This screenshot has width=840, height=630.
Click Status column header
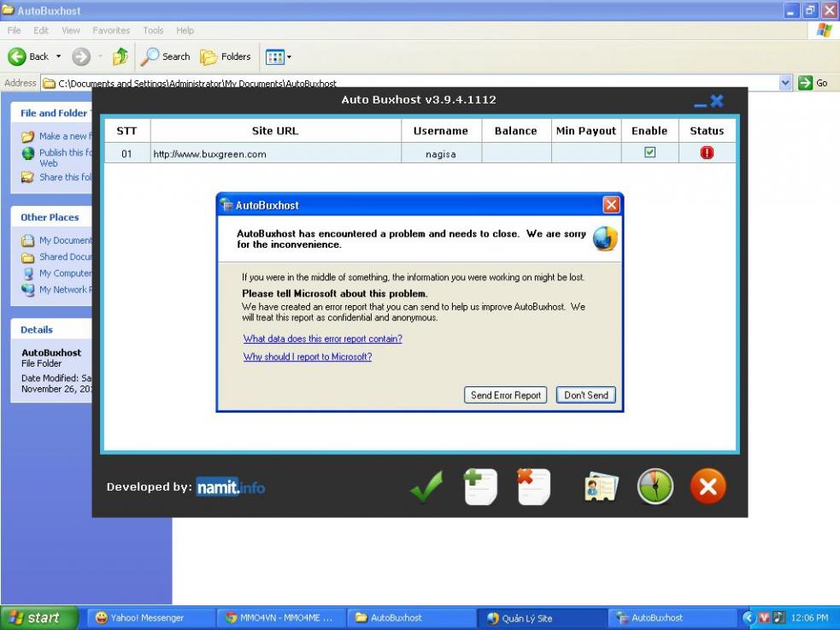click(x=708, y=131)
